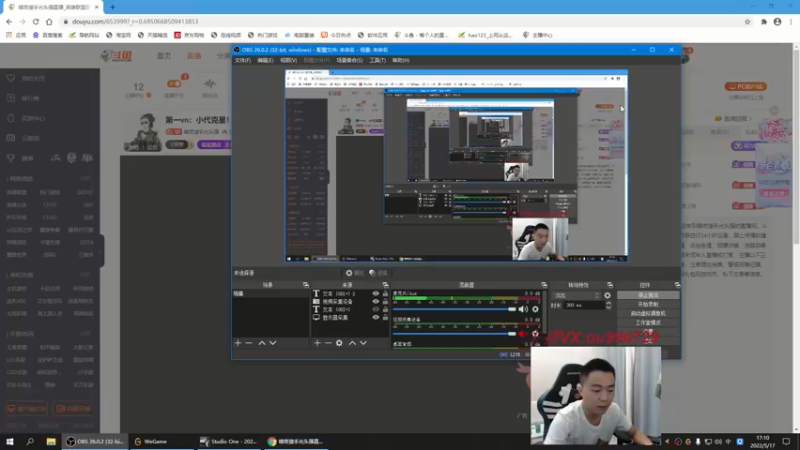Open the Edit menu in OBS

click(x=265, y=60)
